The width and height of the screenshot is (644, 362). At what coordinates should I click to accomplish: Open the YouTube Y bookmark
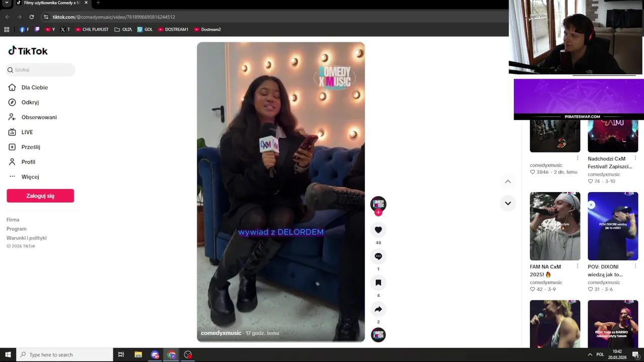[50, 30]
